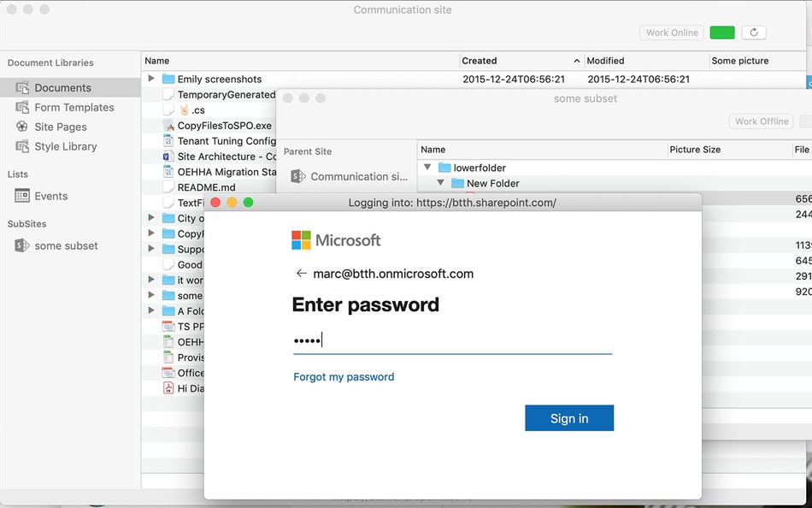
Task: Click Site Architecture Word document icon
Action: click(168, 156)
